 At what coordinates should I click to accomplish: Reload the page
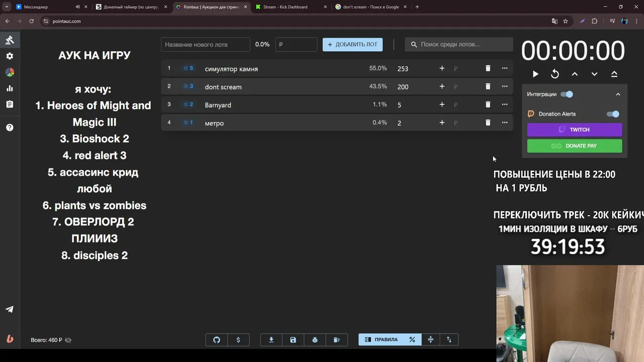[x=31, y=21]
